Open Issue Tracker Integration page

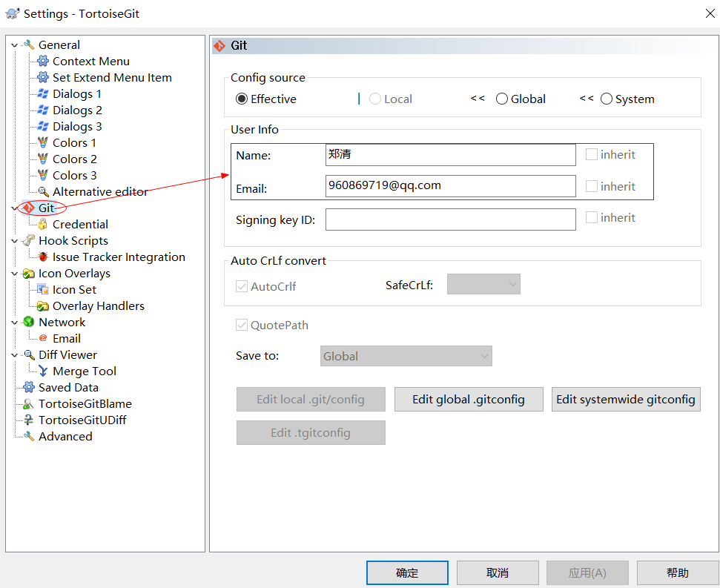119,257
